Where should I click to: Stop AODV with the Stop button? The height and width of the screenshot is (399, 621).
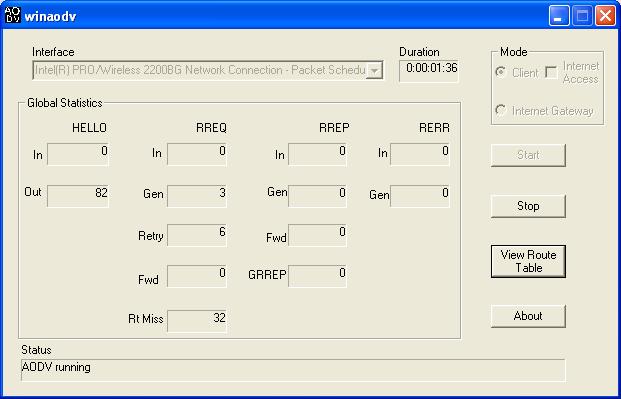[x=528, y=206]
